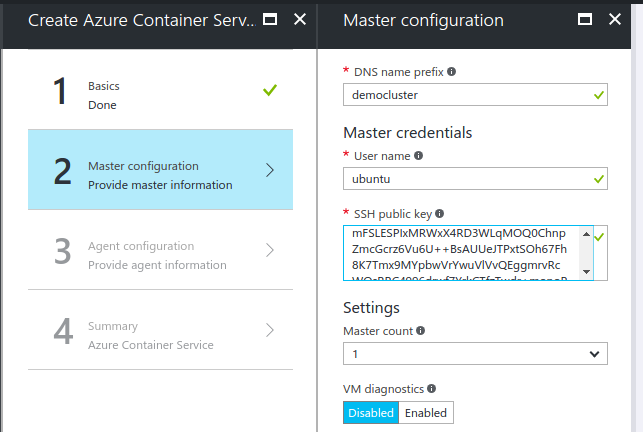Click 'Azure Container Service' summary subtitle

pyautogui.click(x=151, y=345)
